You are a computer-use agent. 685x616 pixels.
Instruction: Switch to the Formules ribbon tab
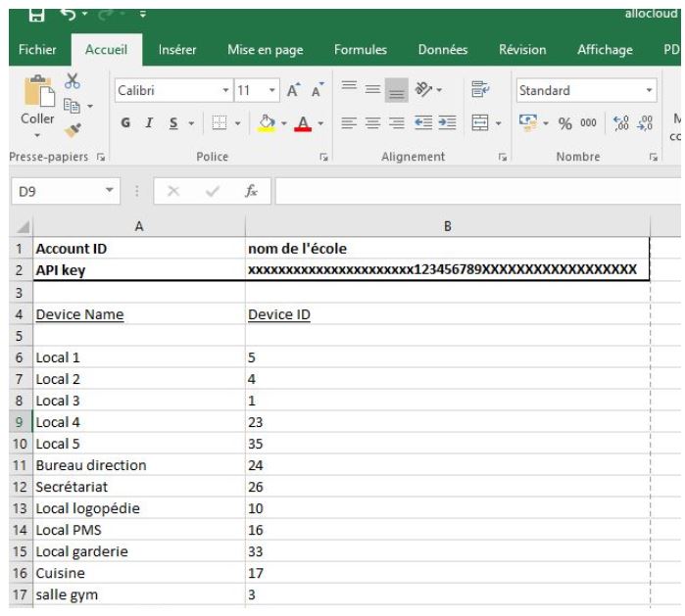pyautogui.click(x=359, y=49)
